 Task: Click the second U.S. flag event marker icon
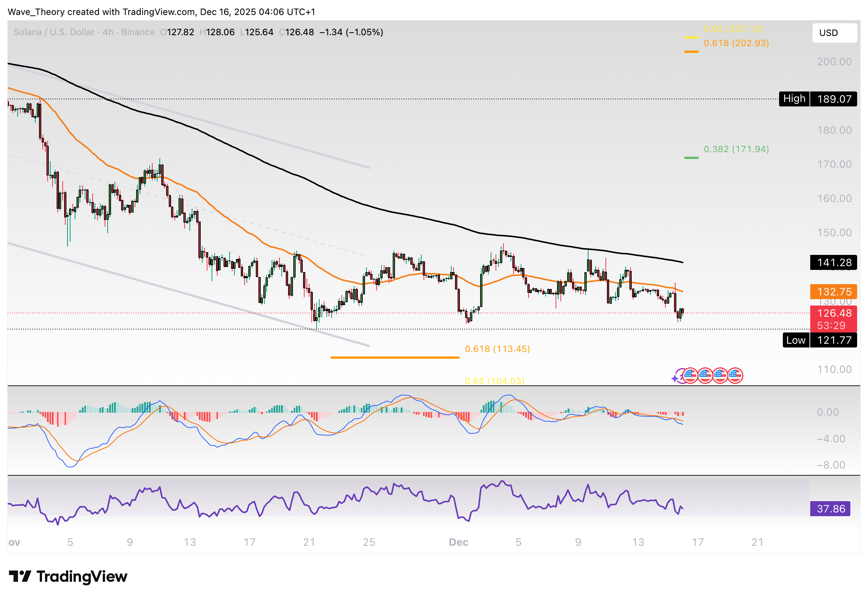coord(705,376)
